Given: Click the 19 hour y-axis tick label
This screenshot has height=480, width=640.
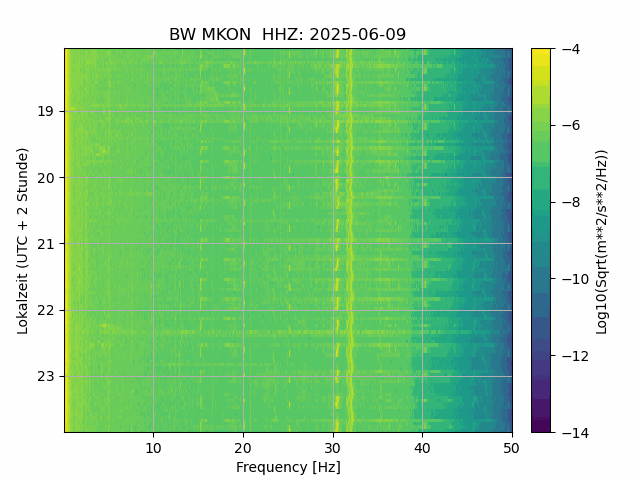Looking at the screenshot, I should point(45,111).
